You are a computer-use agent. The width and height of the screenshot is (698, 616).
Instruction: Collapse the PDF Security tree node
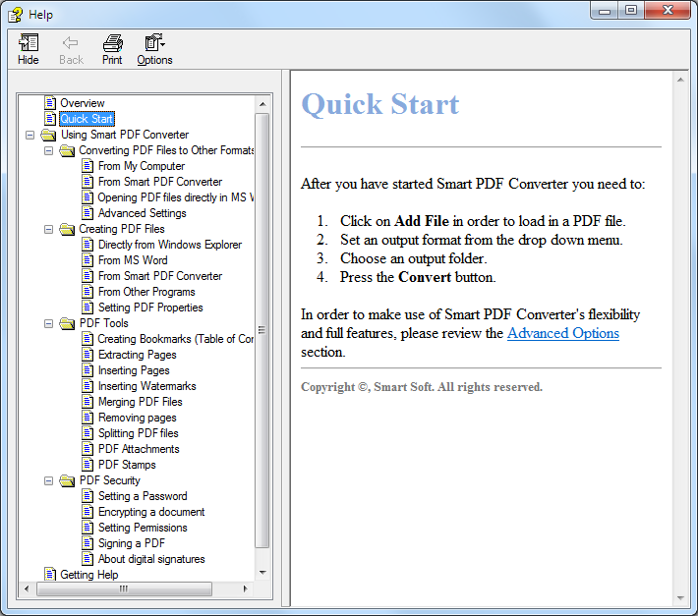(x=49, y=480)
